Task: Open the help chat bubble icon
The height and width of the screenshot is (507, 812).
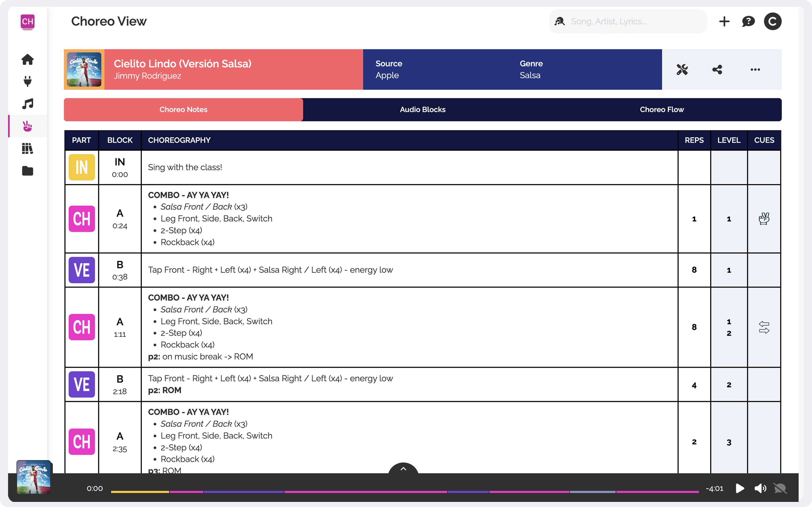Action: [748, 21]
